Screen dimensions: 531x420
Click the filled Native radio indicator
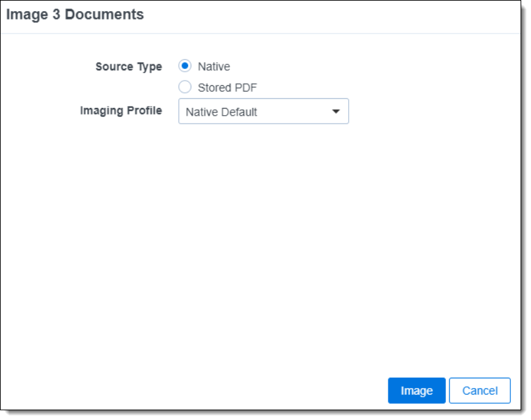click(185, 66)
